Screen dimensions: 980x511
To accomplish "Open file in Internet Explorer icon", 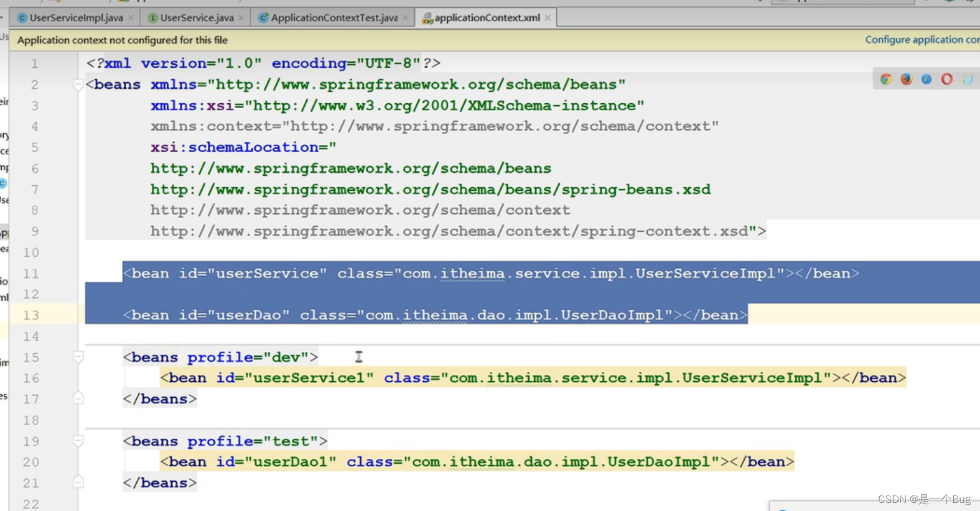I will coord(968,79).
